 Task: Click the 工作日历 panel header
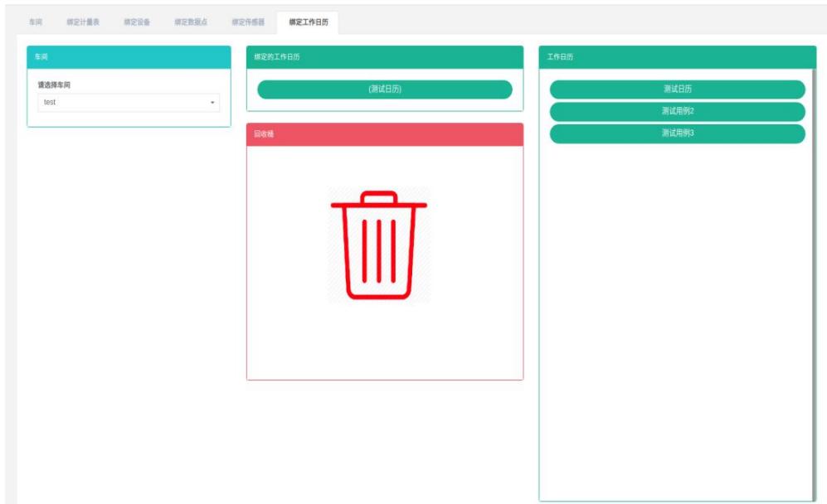coord(676,57)
